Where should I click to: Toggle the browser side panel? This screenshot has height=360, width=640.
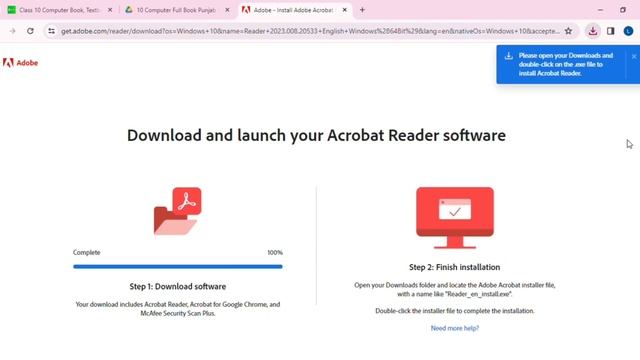point(611,31)
